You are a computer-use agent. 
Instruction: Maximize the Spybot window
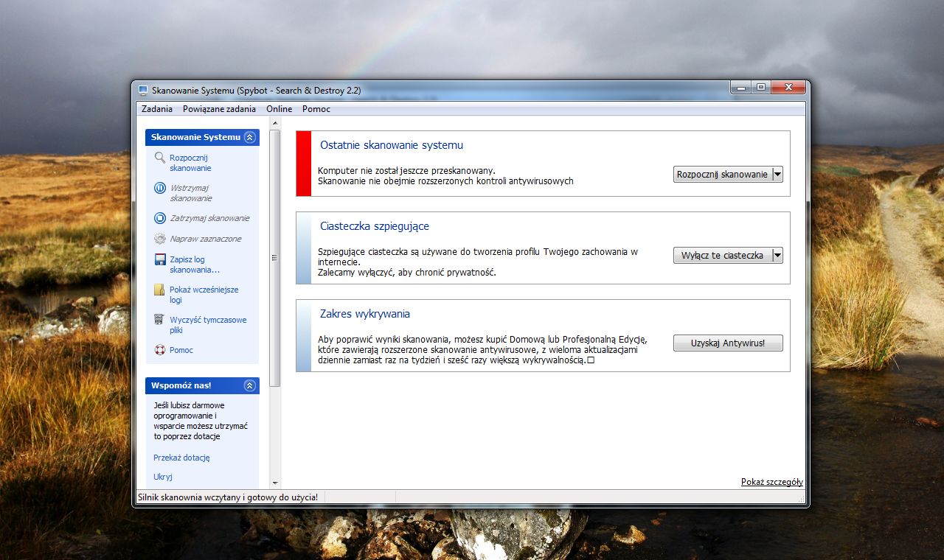[x=760, y=87]
